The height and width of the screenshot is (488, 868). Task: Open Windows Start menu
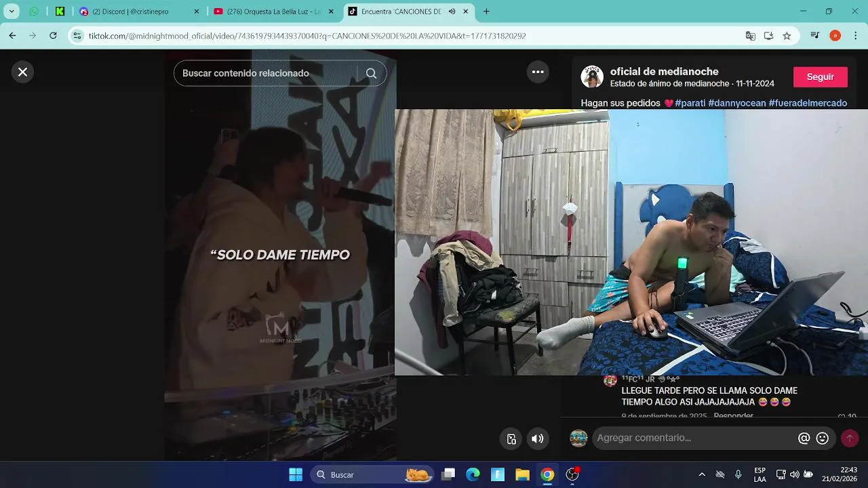click(x=296, y=474)
